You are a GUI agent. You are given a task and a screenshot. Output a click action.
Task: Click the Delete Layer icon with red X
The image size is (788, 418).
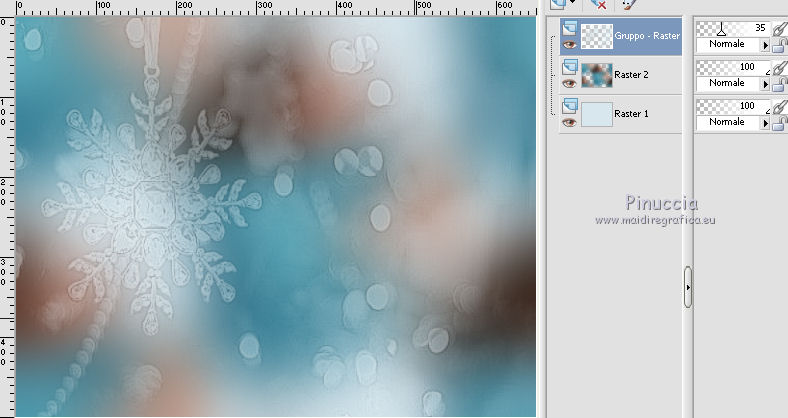coord(598,5)
